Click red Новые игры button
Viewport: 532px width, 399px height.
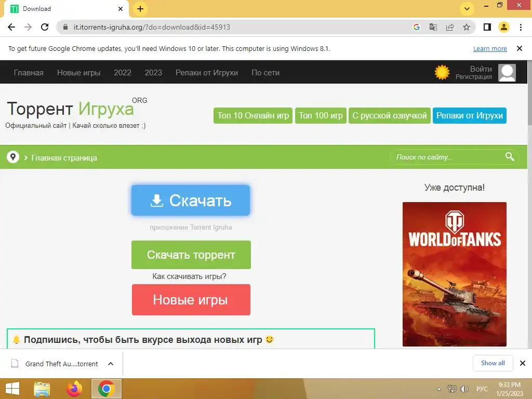point(191,300)
